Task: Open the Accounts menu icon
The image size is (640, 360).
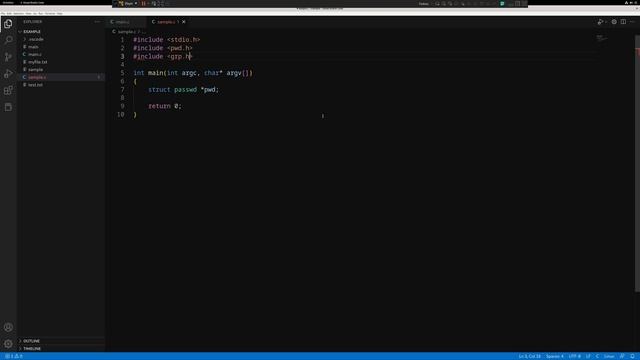Action: pyautogui.click(x=8, y=327)
